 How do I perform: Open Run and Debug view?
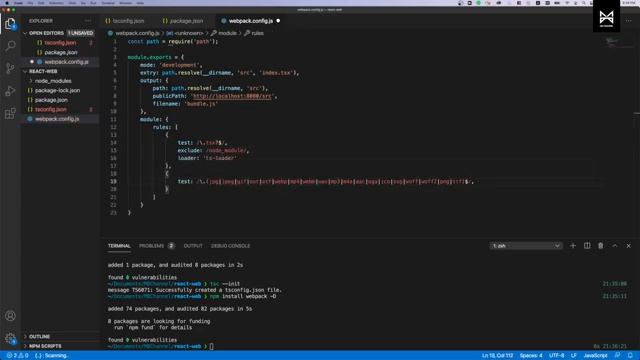click(x=10, y=91)
